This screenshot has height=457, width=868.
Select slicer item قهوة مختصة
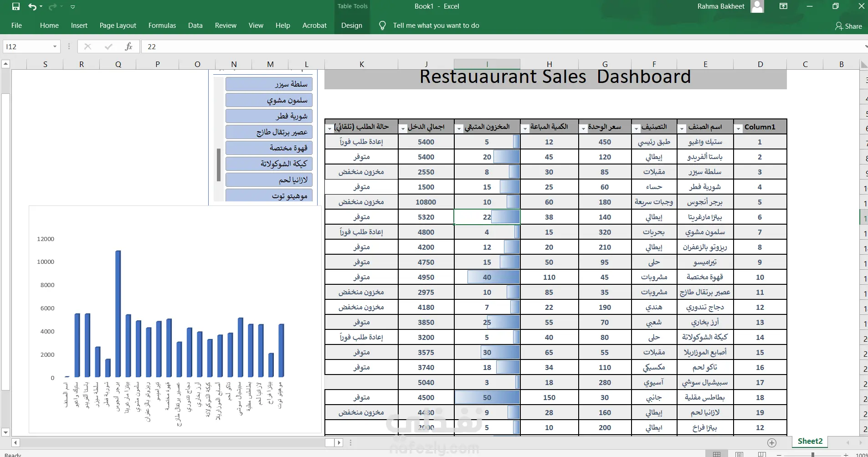pyautogui.click(x=269, y=148)
